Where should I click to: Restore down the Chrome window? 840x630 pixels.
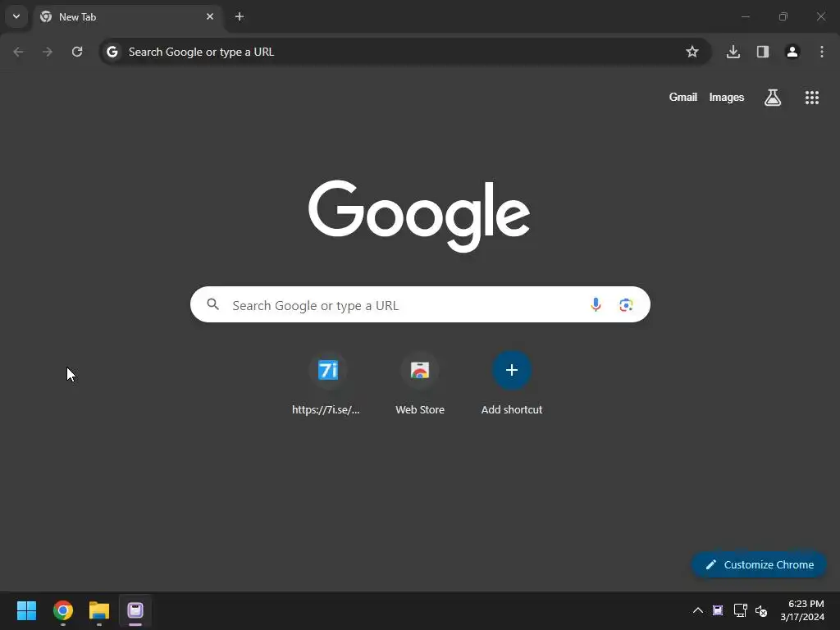pos(783,16)
